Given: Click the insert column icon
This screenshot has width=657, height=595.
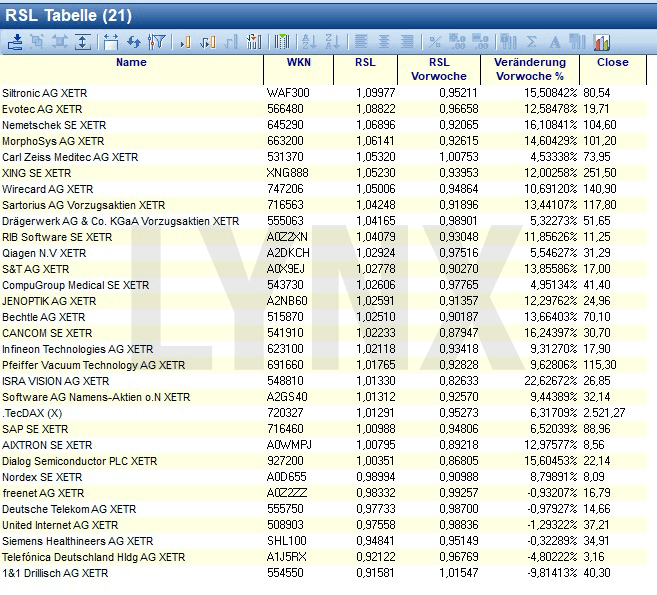Looking at the screenshot, I should tap(185, 42).
